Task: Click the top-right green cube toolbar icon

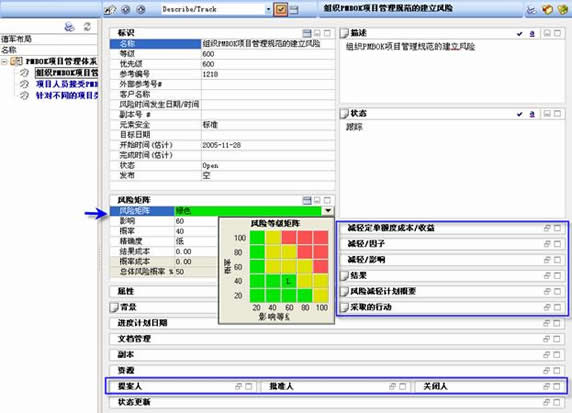Action: point(563,9)
